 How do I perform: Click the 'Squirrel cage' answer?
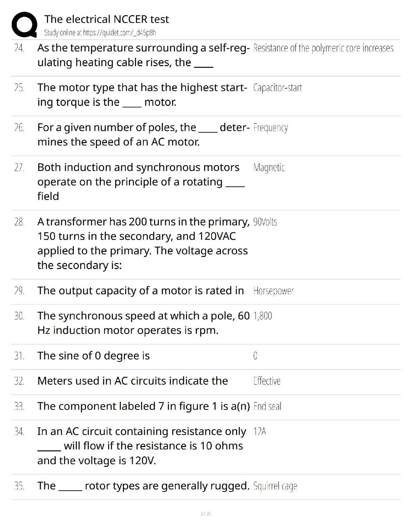pos(275,486)
